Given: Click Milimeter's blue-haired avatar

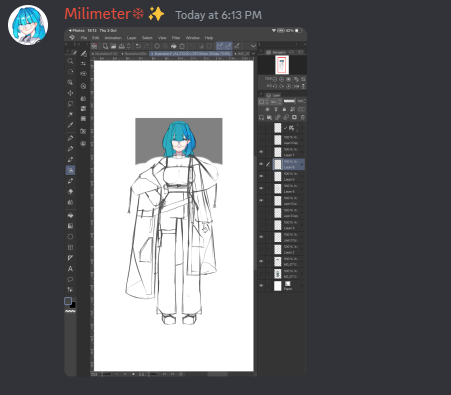Looking at the screenshot, I should 28,25.
